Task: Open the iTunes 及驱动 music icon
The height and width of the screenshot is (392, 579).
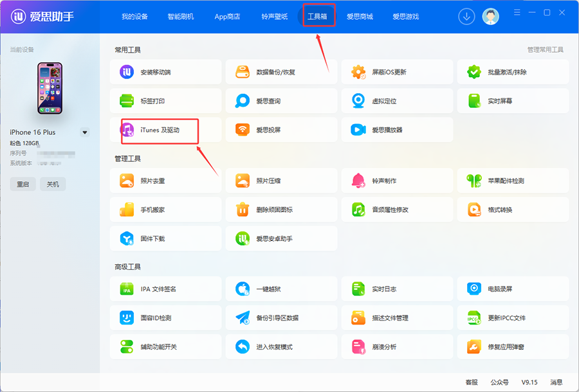Action: [x=127, y=130]
